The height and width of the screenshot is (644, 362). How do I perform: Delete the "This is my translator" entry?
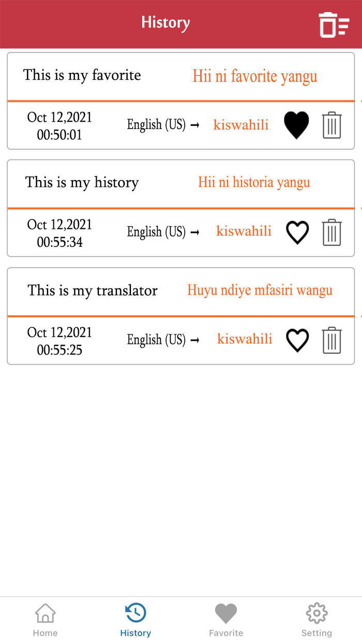tap(331, 340)
